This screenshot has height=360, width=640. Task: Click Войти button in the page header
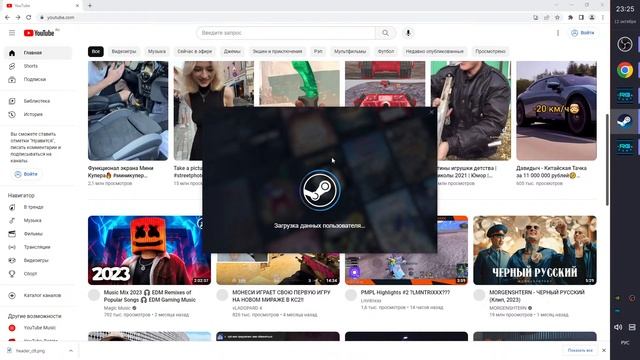coord(582,33)
